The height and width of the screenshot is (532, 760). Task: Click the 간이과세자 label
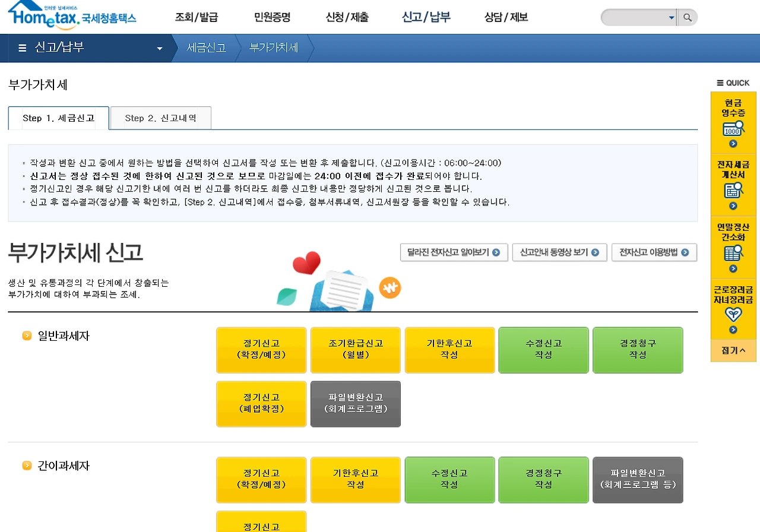pyautogui.click(x=64, y=465)
